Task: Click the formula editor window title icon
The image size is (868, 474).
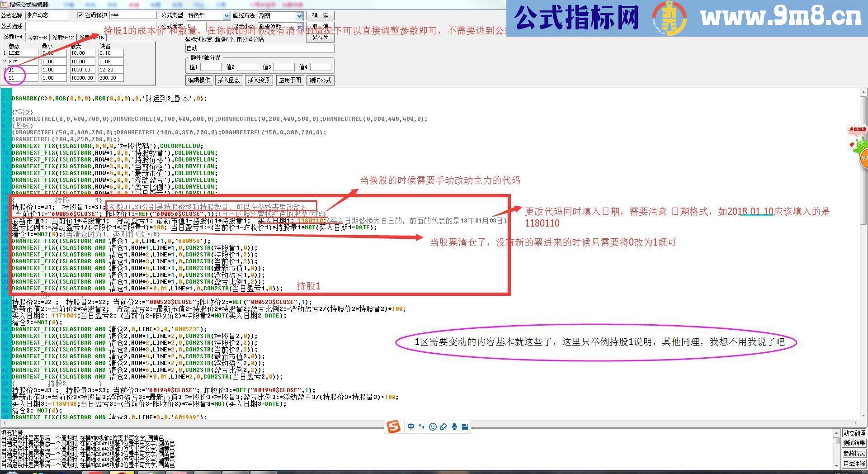Action: tap(4, 4)
